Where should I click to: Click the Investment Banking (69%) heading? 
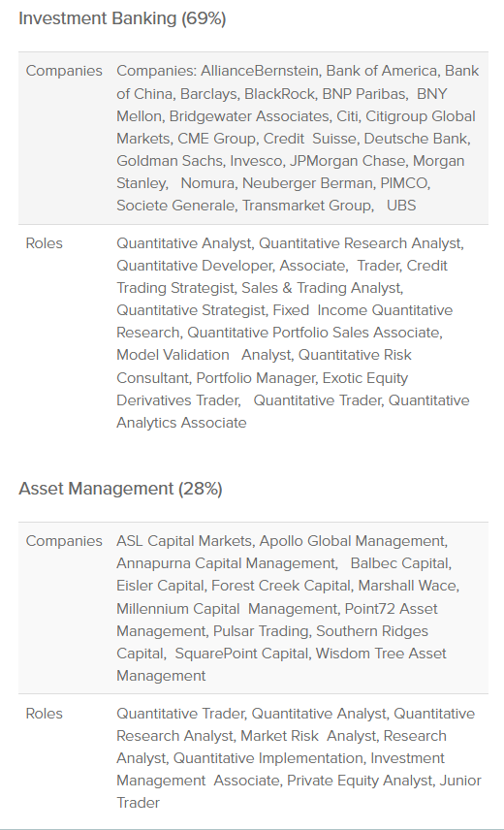(x=122, y=18)
